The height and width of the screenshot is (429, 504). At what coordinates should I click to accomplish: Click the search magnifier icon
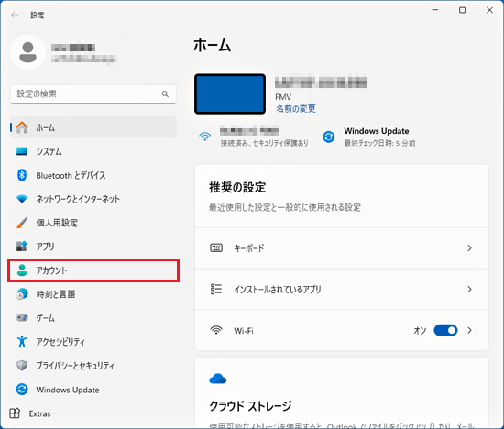[165, 93]
